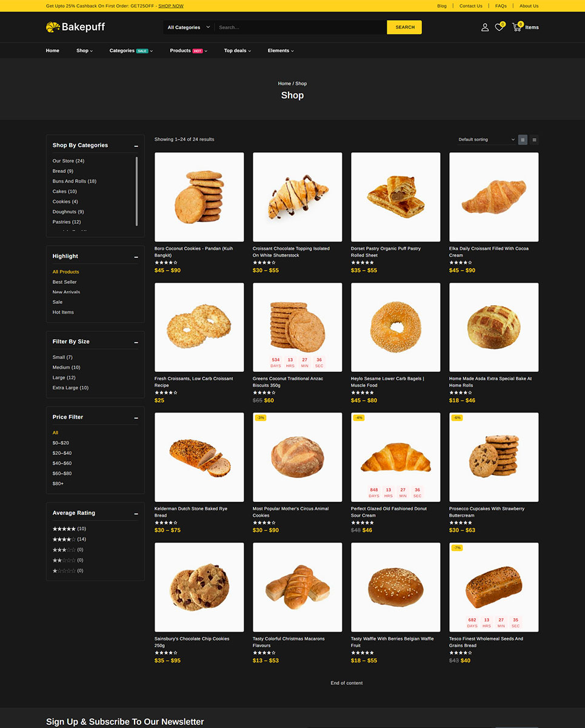Click into the search text field
The height and width of the screenshot is (728, 585).
(300, 27)
